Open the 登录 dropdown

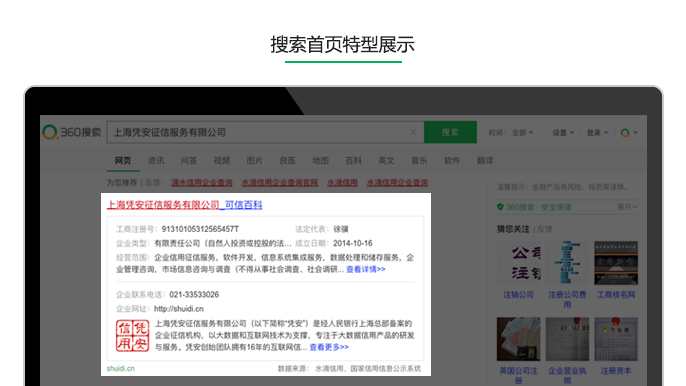click(597, 133)
